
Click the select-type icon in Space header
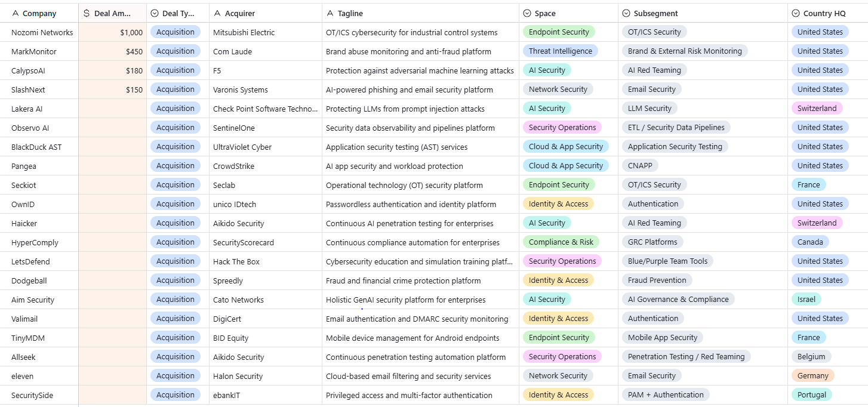pos(527,13)
